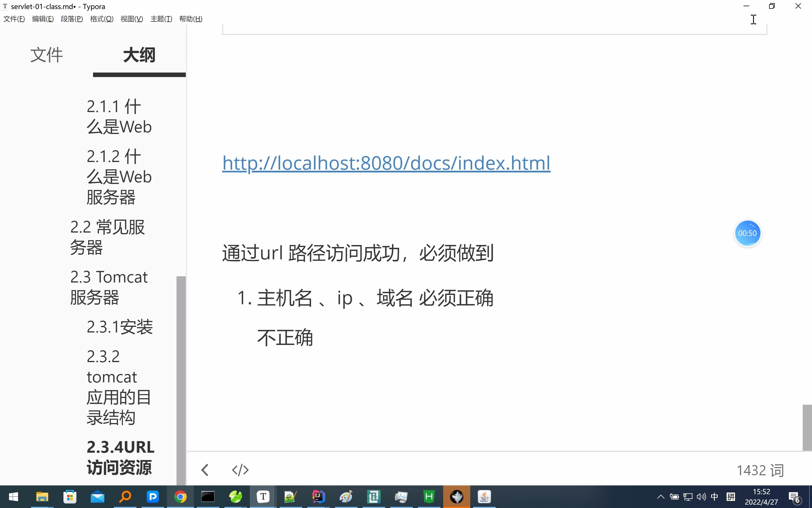Select the Typora taskbar icon
The image size is (812, 508).
263,497
